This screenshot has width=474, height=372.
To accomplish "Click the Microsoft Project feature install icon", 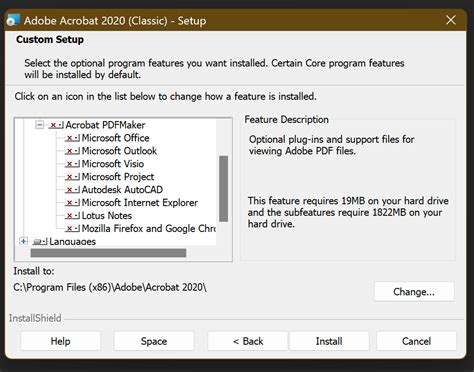I will [72, 177].
